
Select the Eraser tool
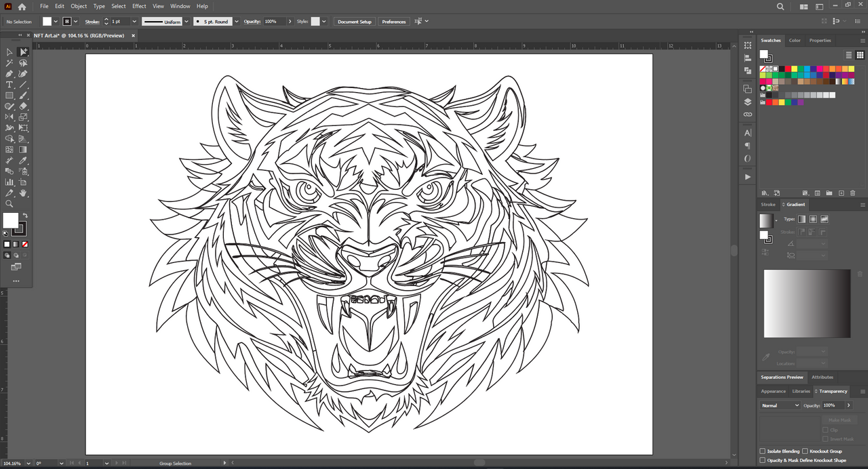tap(23, 106)
